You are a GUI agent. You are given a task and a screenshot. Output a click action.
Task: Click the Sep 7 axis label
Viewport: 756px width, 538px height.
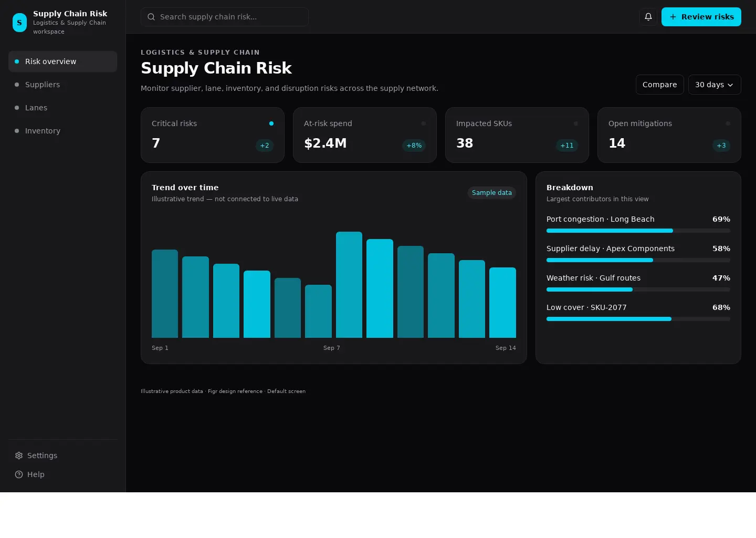[332, 348]
